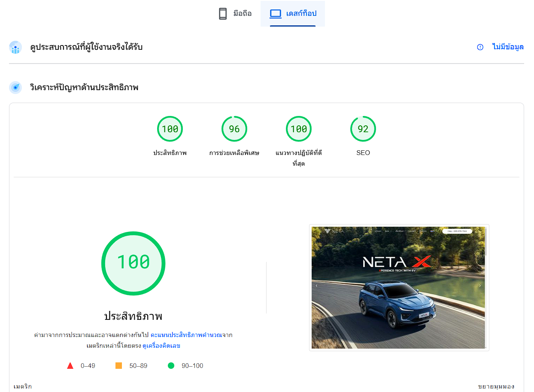Click the NETA X page screenshot thumbnail
The height and width of the screenshot is (392, 534).
pyautogui.click(x=399, y=288)
